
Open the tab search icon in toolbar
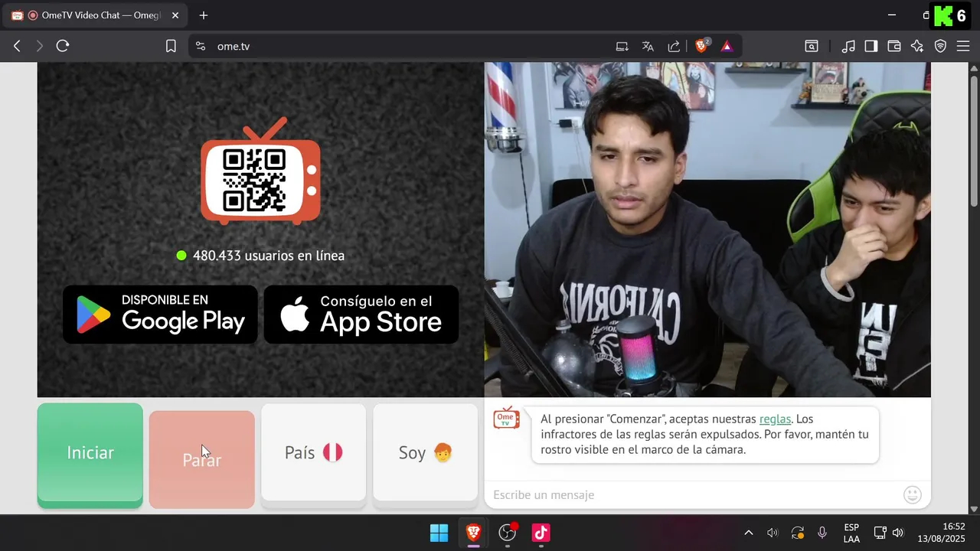tap(812, 46)
